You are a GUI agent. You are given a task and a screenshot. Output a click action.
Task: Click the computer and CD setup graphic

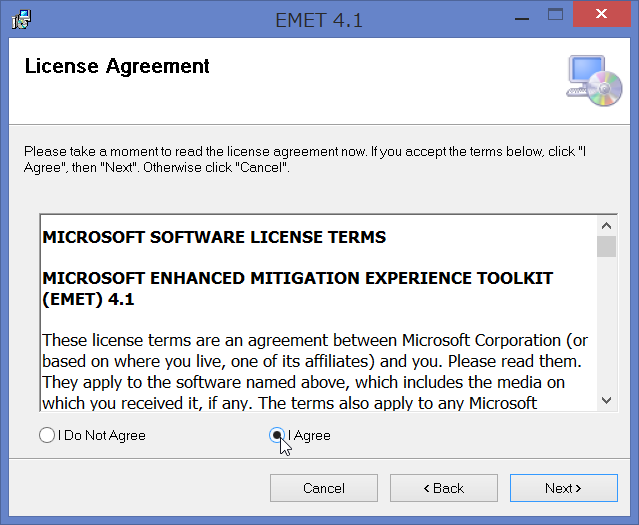point(594,81)
